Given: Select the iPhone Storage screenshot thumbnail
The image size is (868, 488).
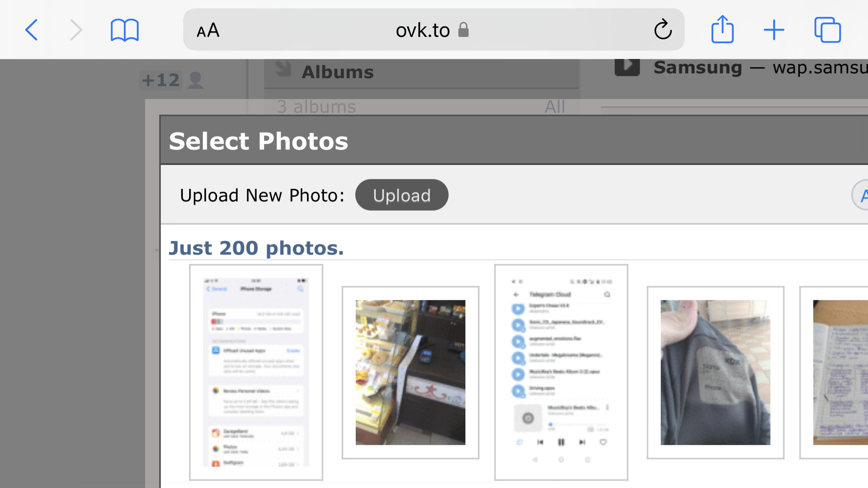Looking at the screenshot, I should [256, 372].
